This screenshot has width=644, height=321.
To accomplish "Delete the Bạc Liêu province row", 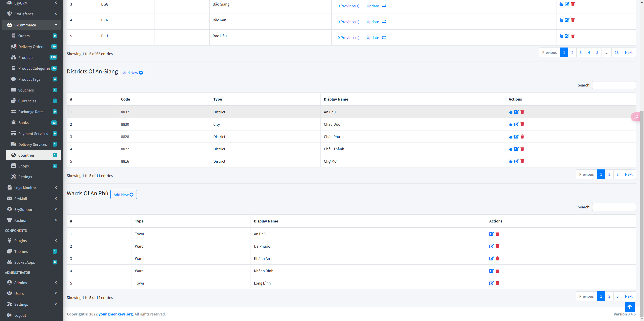I will [573, 36].
